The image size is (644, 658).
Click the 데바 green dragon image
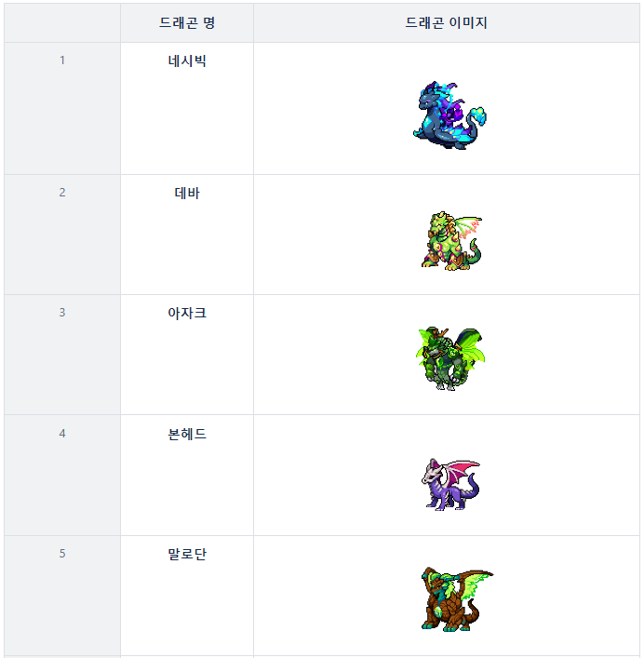(450, 240)
